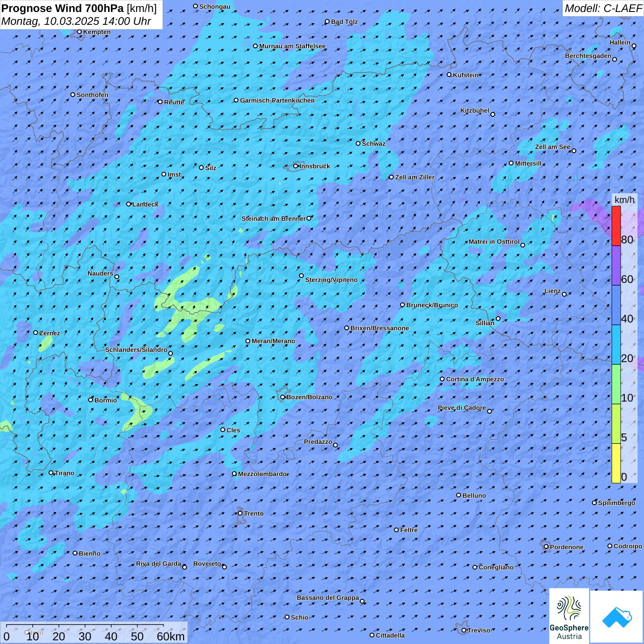Click the Cortina d'Ampezzo label
This screenshot has width=644, height=644.
475,379
